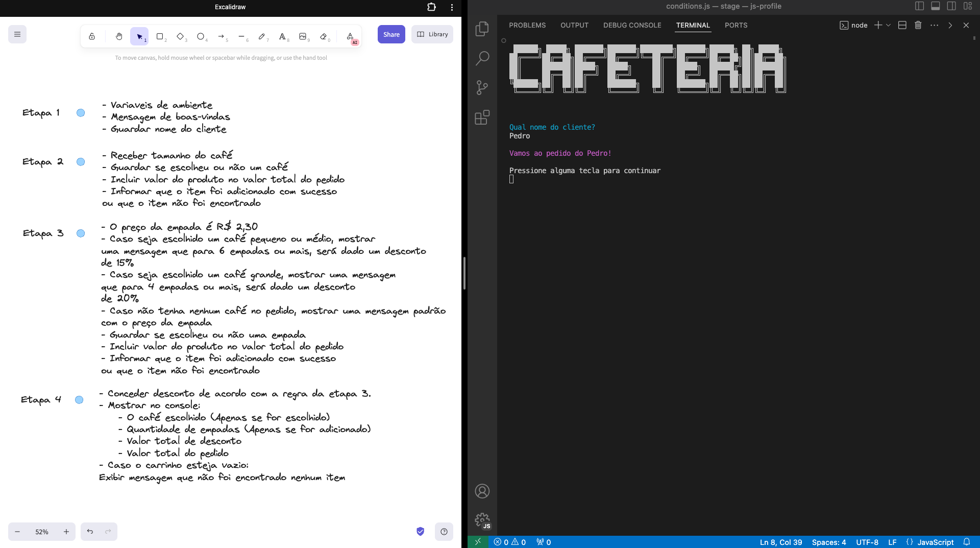
Task: Open the VS Code Search view
Action: point(482,58)
